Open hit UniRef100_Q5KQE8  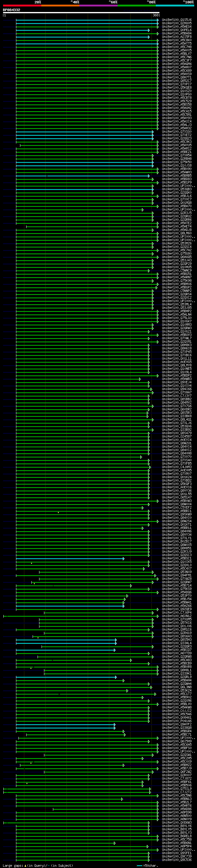pyautogui.click(x=177, y=88)
